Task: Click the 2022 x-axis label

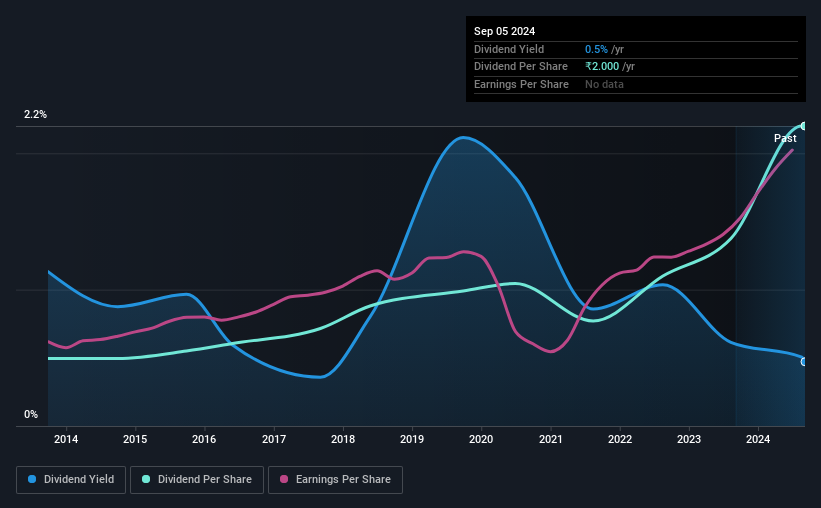Action: tap(620, 439)
